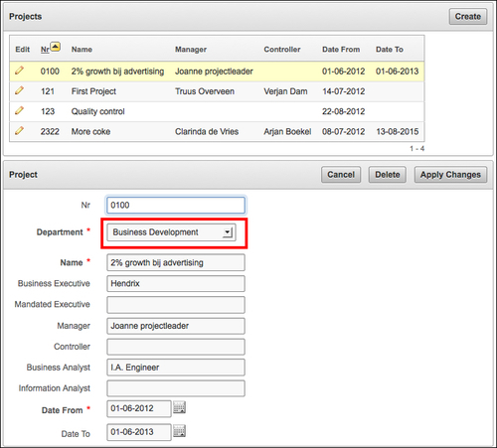Select the Business Executive field
The width and height of the screenshot is (497, 448).
[x=176, y=284]
